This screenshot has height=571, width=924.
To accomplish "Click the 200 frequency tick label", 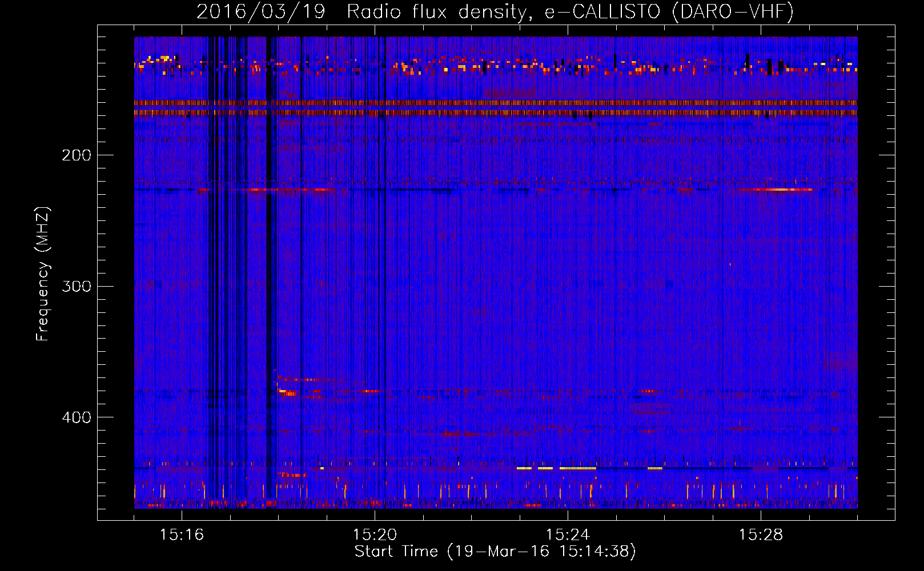I will click(x=77, y=155).
